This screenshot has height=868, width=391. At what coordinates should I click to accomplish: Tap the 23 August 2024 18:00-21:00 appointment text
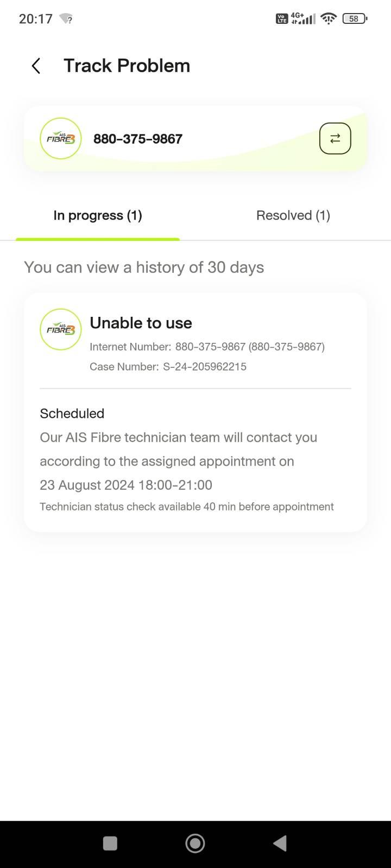[x=126, y=485]
